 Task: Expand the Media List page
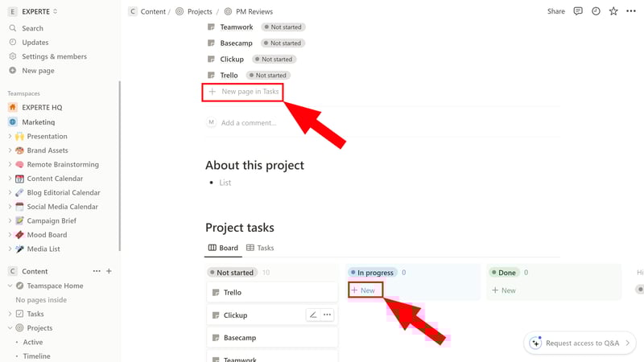pos(10,249)
